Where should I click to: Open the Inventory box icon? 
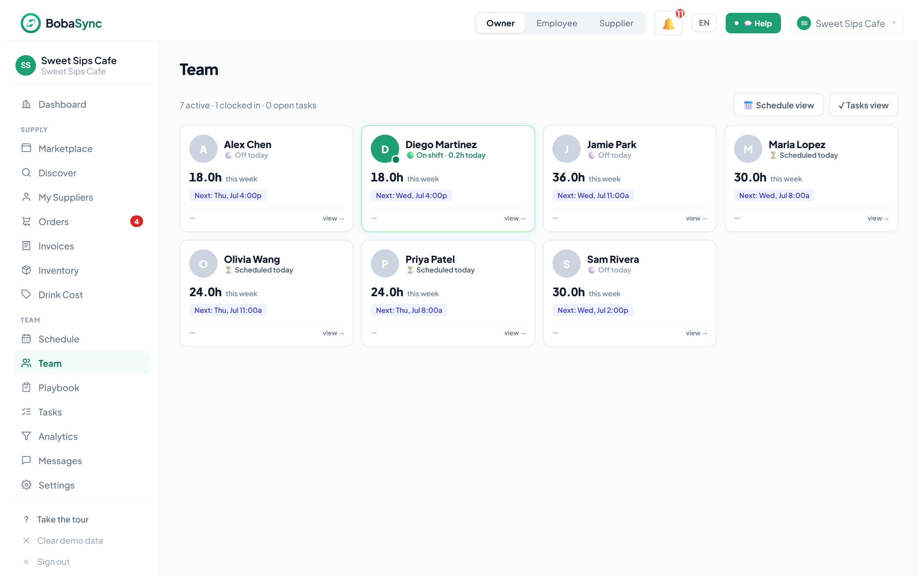pyautogui.click(x=26, y=270)
